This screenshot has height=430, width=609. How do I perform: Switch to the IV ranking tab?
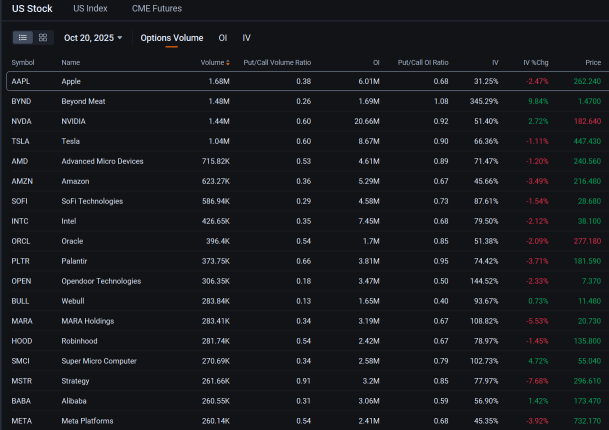click(x=246, y=38)
